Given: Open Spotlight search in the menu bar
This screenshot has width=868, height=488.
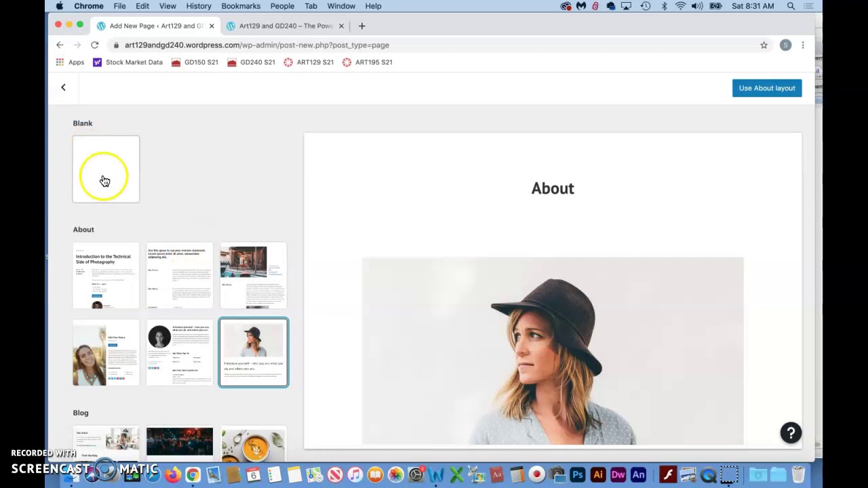Looking at the screenshot, I should [791, 6].
